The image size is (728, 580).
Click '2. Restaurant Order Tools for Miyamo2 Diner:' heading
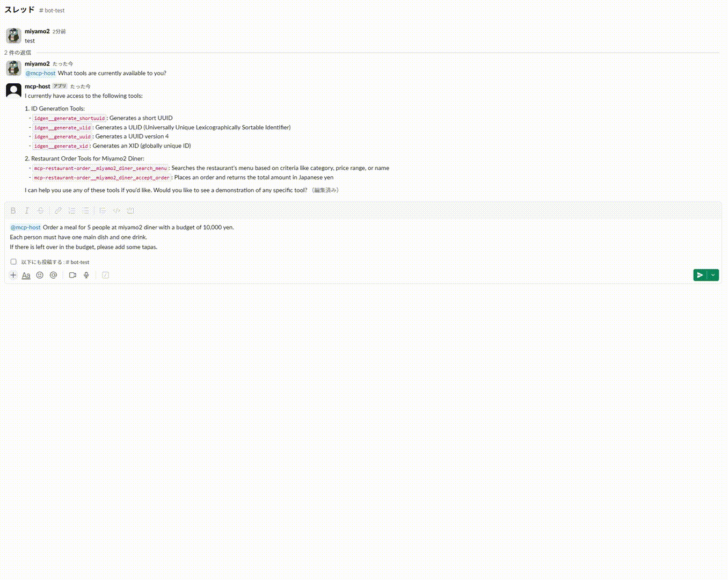pos(84,159)
